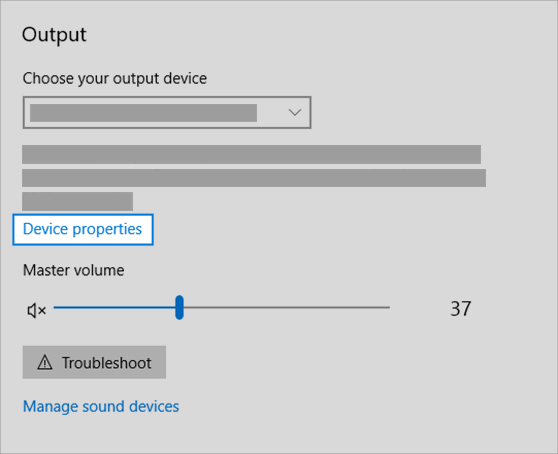Viewport: 558px width, 454px height.
Task: Expand the output device dropdown chevron
Action: click(x=295, y=112)
